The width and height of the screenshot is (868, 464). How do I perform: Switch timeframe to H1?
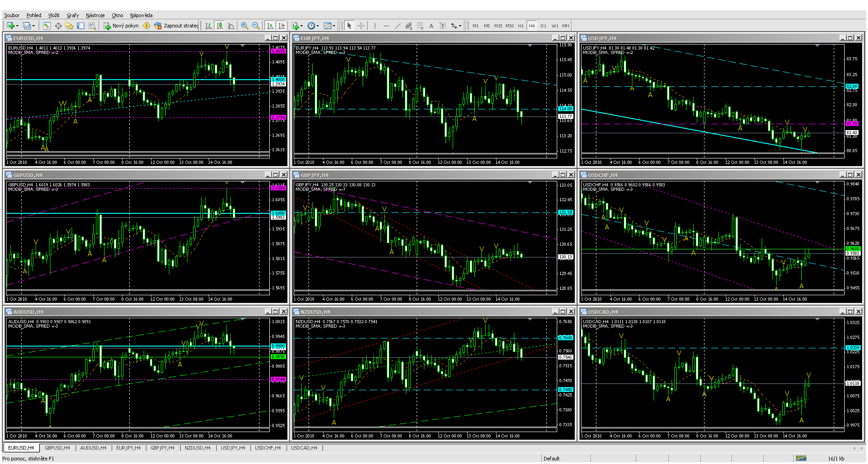click(x=521, y=26)
